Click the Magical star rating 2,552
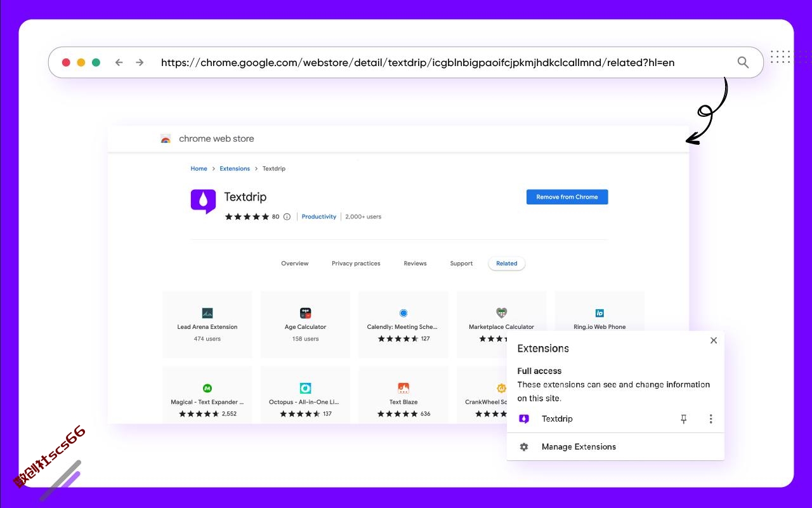Viewport: 812px width, 508px height. [207, 414]
